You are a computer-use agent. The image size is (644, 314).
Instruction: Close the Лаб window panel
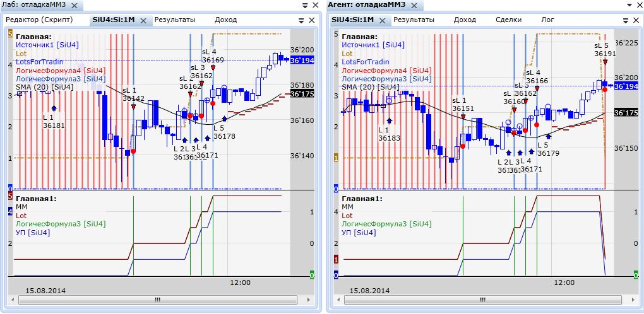pyautogui.click(x=315, y=5)
